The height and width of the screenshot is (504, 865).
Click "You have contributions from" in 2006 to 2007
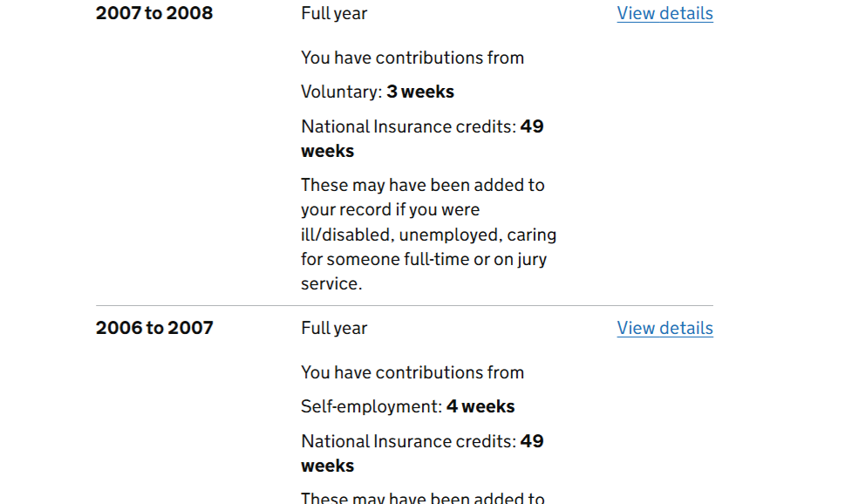coord(412,372)
